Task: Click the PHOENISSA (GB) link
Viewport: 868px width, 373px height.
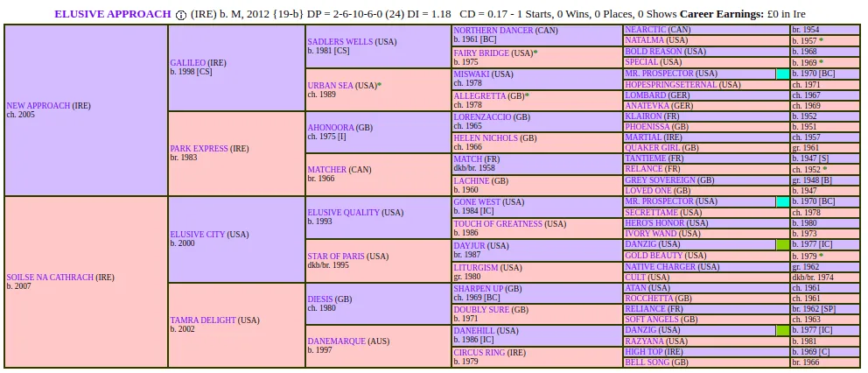Action: pyautogui.click(x=647, y=127)
